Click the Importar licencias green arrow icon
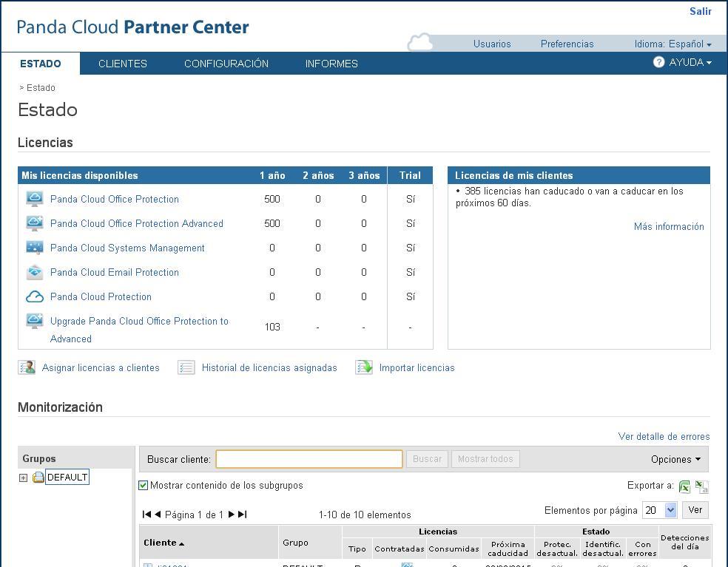Image resolution: width=728 pixels, height=567 pixels. (364, 367)
